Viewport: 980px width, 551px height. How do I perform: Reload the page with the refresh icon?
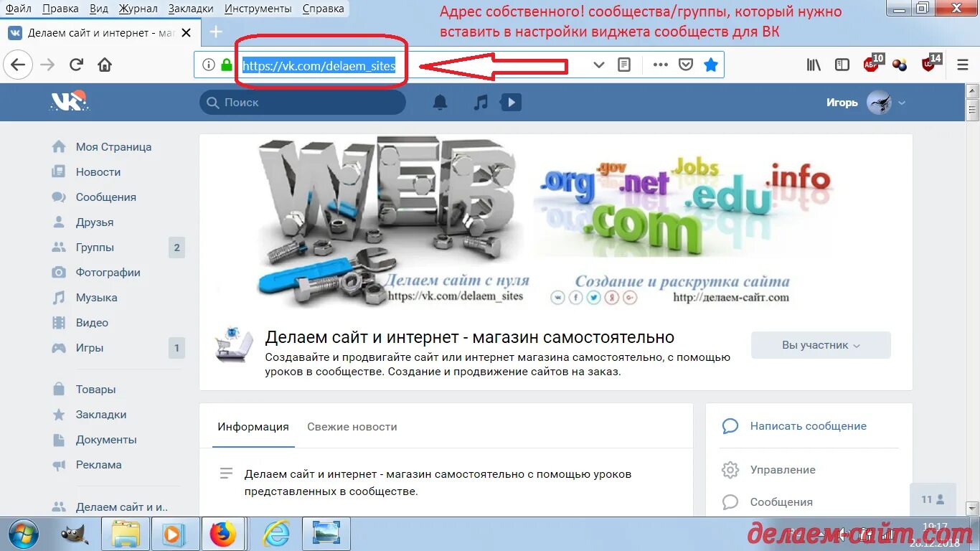click(76, 65)
